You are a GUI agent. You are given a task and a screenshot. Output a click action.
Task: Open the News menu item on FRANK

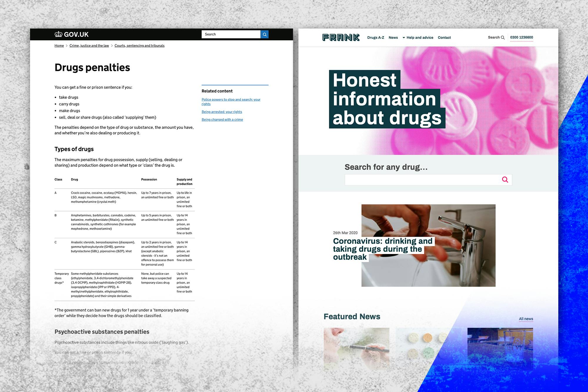[x=393, y=38]
